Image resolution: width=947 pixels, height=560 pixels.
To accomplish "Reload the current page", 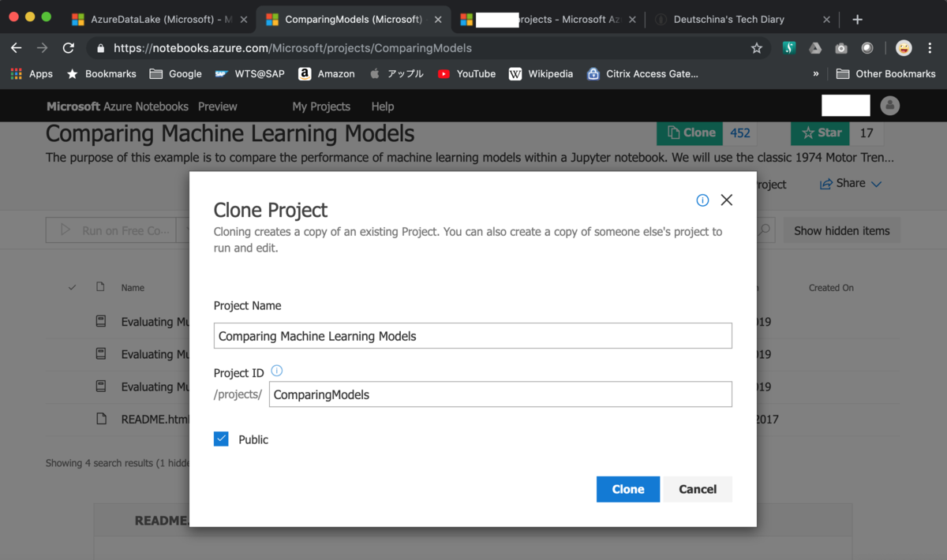I will click(68, 48).
